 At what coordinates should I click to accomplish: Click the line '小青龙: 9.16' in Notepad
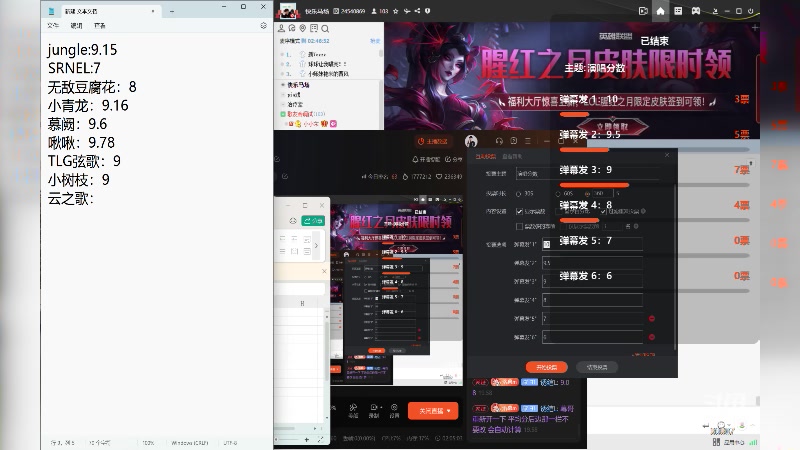pos(88,105)
